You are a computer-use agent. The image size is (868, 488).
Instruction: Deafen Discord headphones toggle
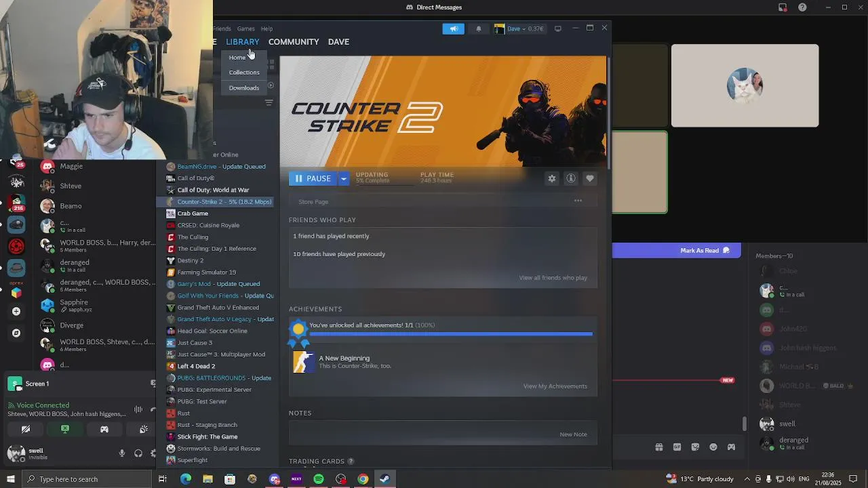[138, 453]
